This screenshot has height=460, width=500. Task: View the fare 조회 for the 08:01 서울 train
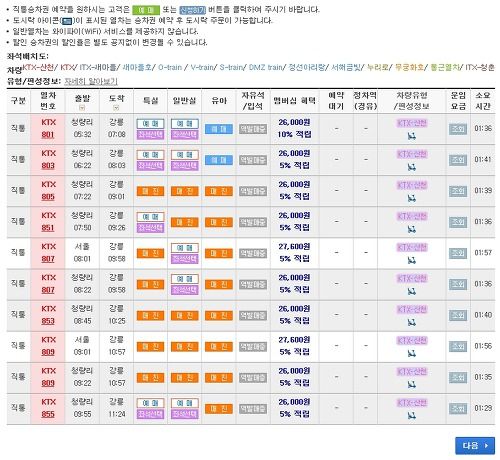click(x=458, y=253)
